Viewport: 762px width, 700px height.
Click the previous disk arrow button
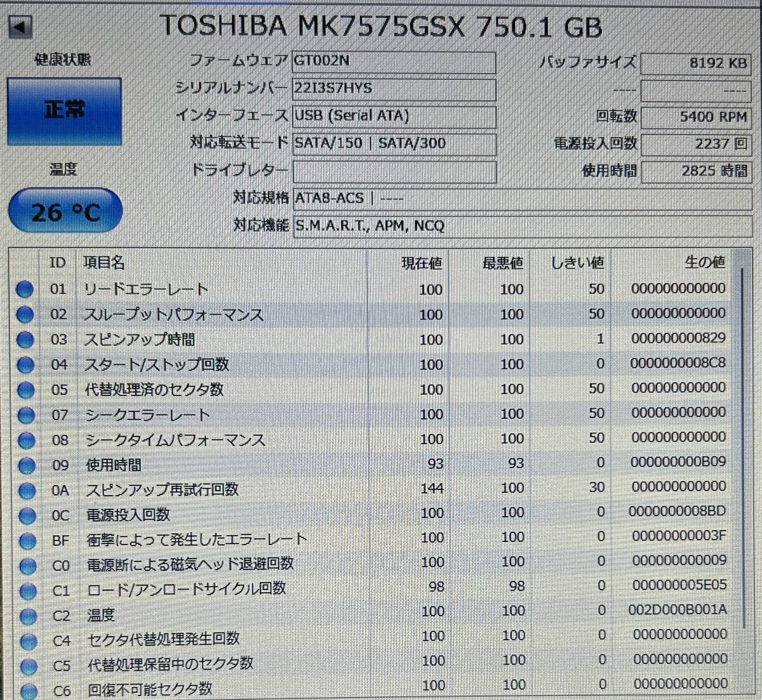point(20,27)
